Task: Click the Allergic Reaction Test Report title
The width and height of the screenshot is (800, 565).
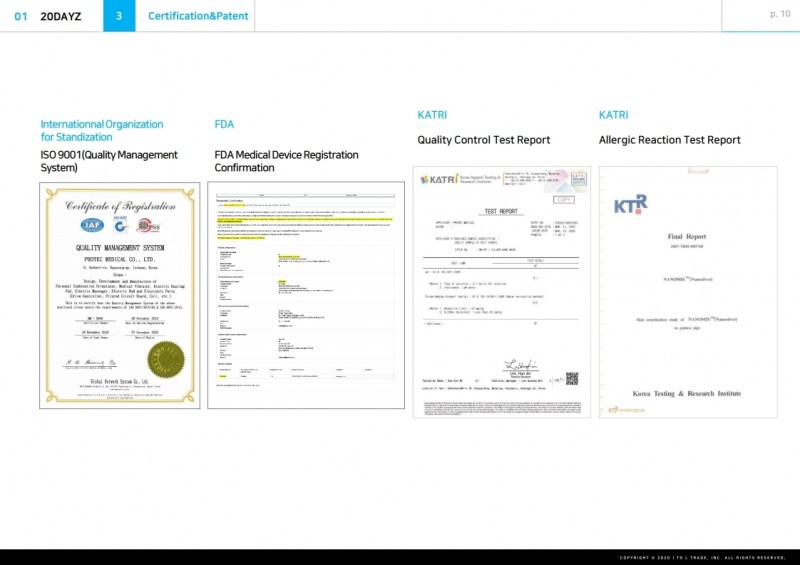Action: click(x=669, y=140)
